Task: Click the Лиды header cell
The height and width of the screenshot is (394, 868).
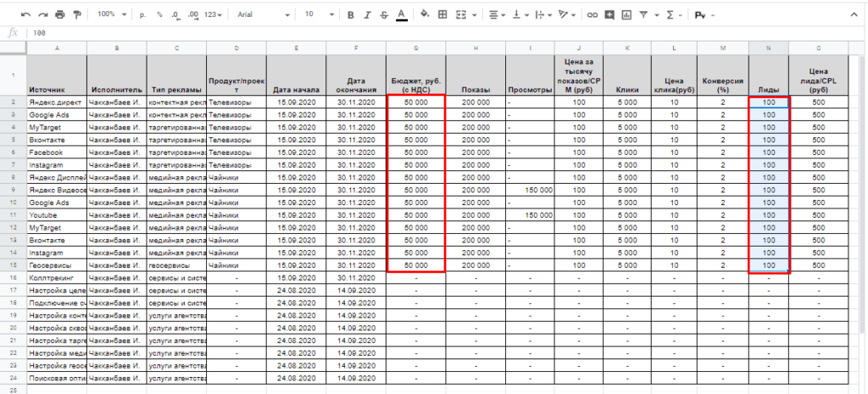Action: (768, 75)
